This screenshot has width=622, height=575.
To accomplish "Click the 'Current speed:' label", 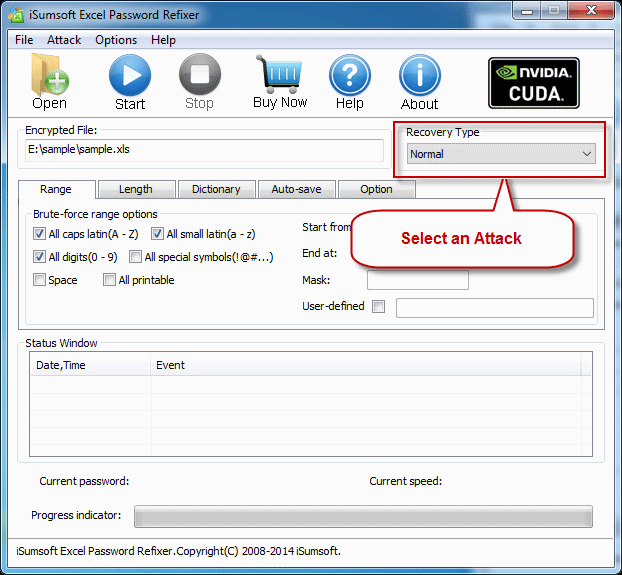I will click(x=405, y=481).
